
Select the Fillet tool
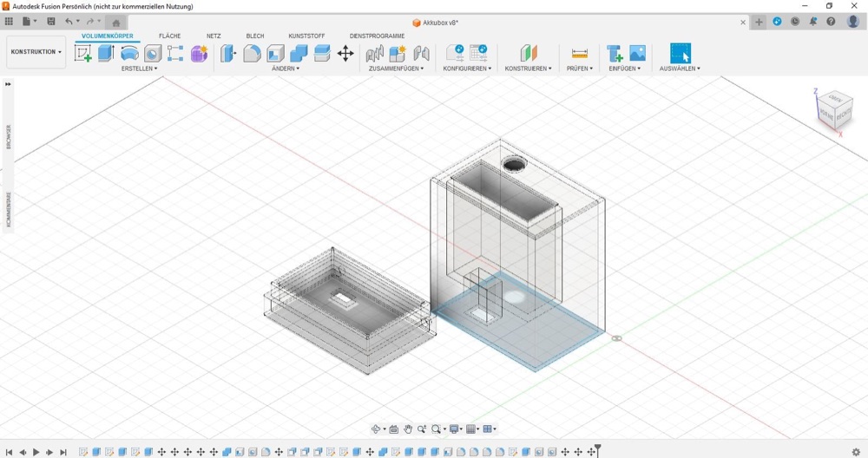coord(252,54)
